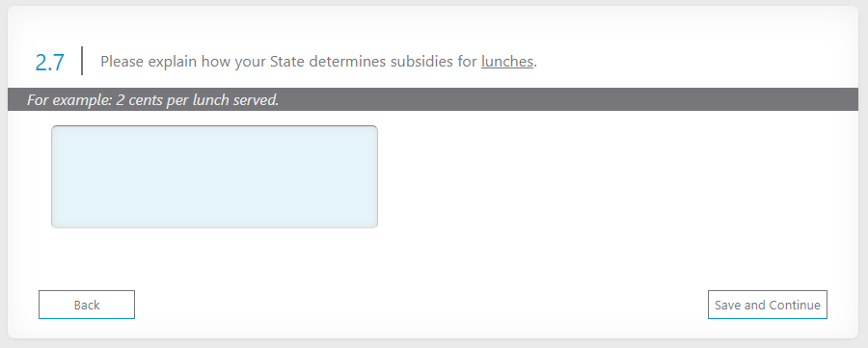Click the 'For example' label in the banner

[69, 100]
